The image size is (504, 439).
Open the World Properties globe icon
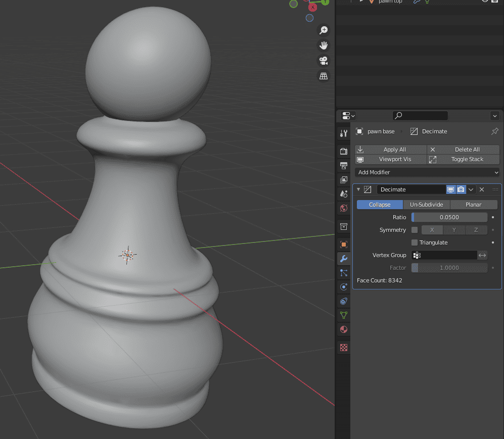point(344,208)
